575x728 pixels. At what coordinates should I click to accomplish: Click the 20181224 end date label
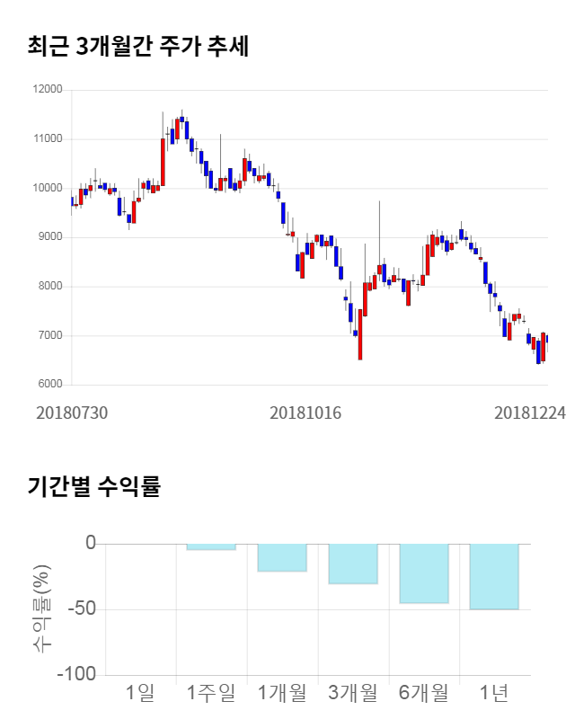coord(530,413)
